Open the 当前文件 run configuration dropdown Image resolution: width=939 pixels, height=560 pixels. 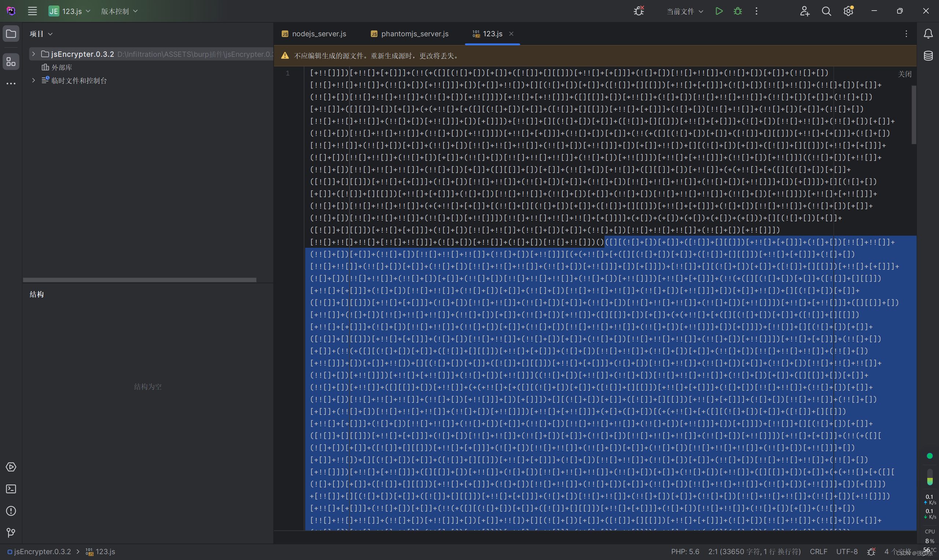click(x=684, y=11)
